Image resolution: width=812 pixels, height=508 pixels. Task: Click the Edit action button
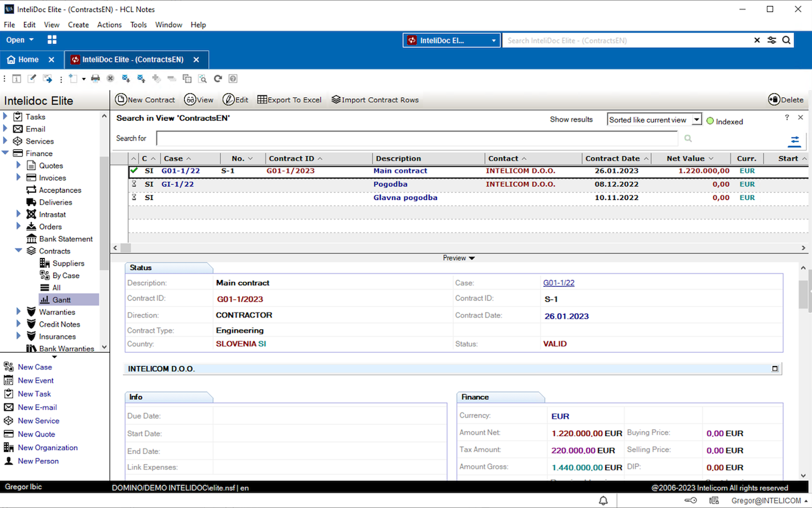point(236,100)
